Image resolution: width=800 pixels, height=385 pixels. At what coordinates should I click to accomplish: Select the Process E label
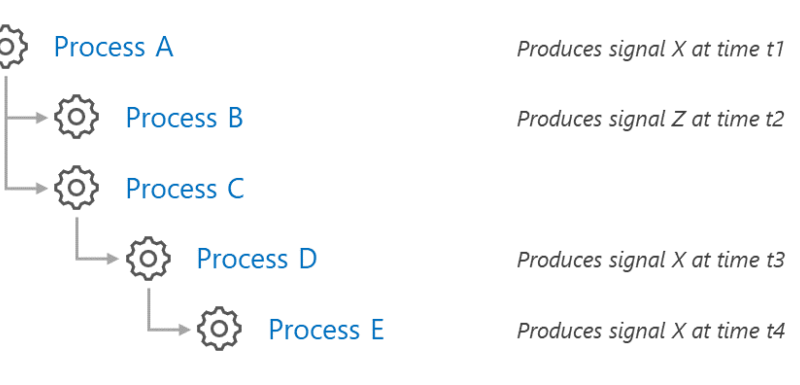326,329
